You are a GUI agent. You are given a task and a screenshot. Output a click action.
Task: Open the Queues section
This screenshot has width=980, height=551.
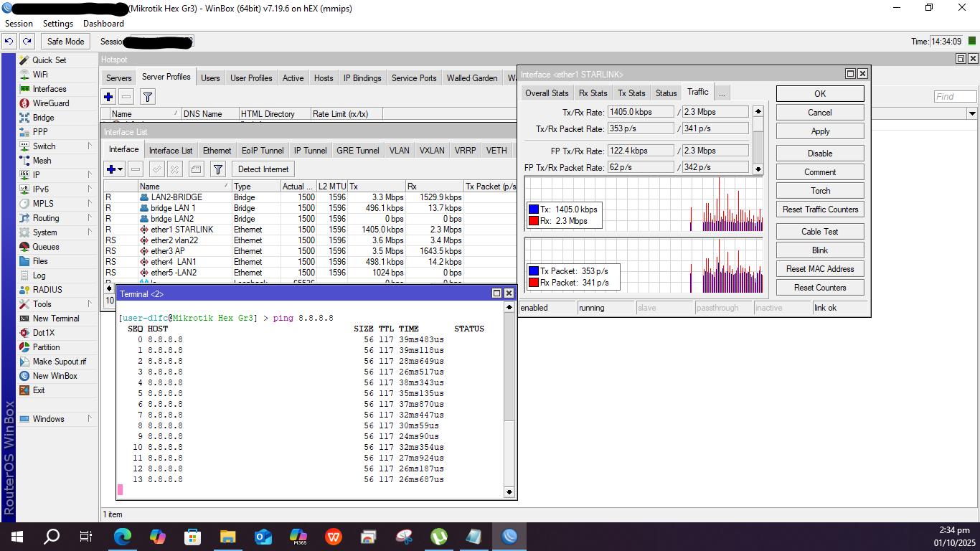click(x=46, y=247)
